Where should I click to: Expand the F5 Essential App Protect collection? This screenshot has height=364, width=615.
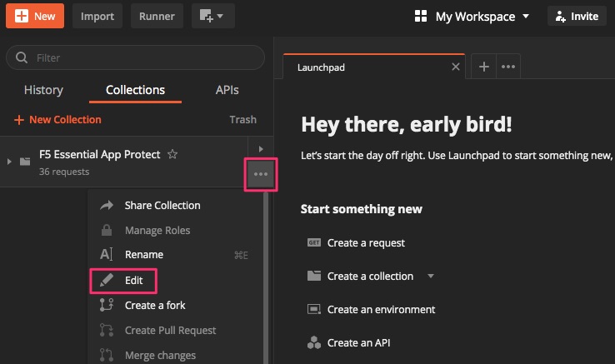coord(9,162)
